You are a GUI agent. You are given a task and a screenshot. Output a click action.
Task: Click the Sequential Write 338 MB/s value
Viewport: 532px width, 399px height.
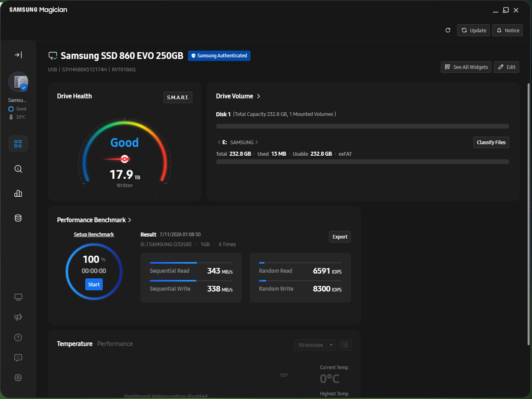[x=220, y=289]
